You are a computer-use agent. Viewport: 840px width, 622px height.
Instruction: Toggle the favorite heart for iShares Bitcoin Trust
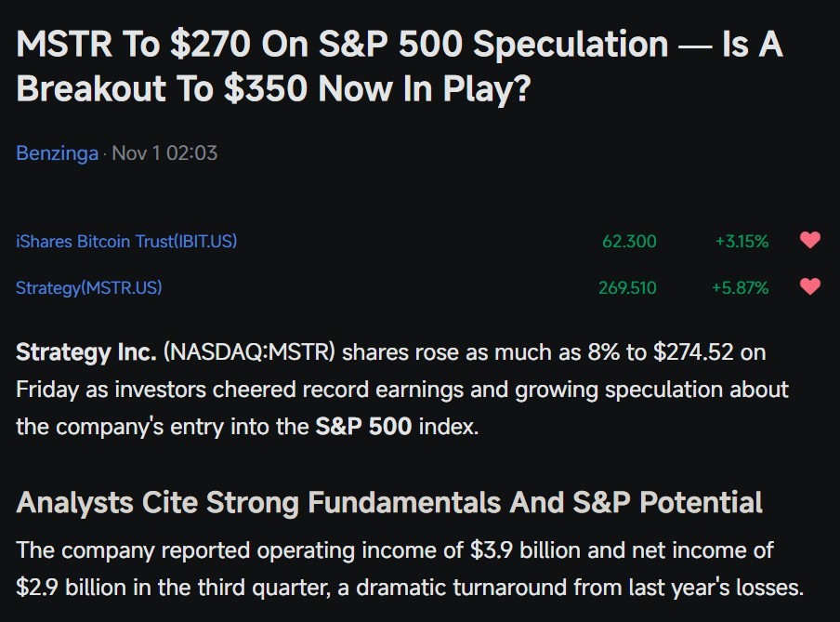[810, 240]
